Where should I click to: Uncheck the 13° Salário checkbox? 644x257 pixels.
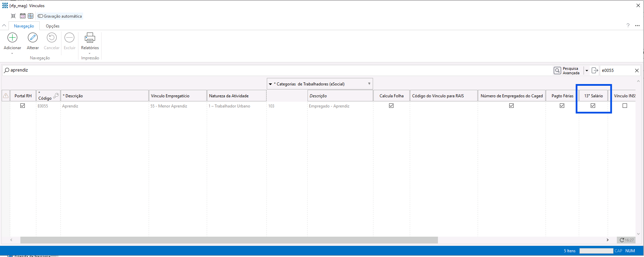click(x=593, y=106)
